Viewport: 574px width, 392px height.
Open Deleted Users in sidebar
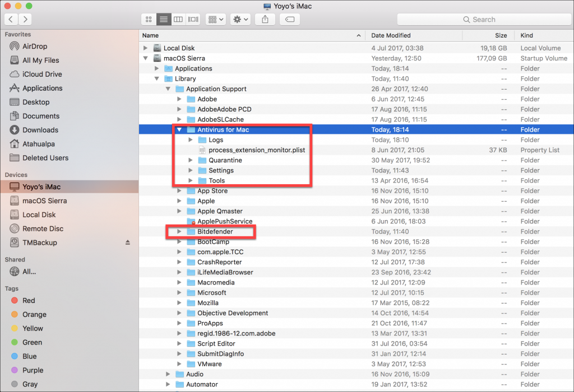click(x=45, y=157)
